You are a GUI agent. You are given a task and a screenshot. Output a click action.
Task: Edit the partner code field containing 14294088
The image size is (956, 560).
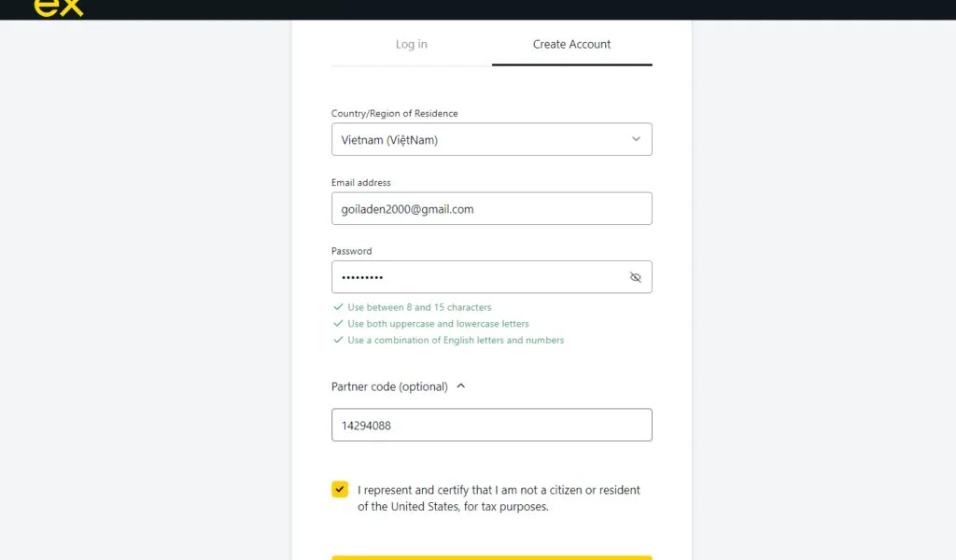point(492,424)
